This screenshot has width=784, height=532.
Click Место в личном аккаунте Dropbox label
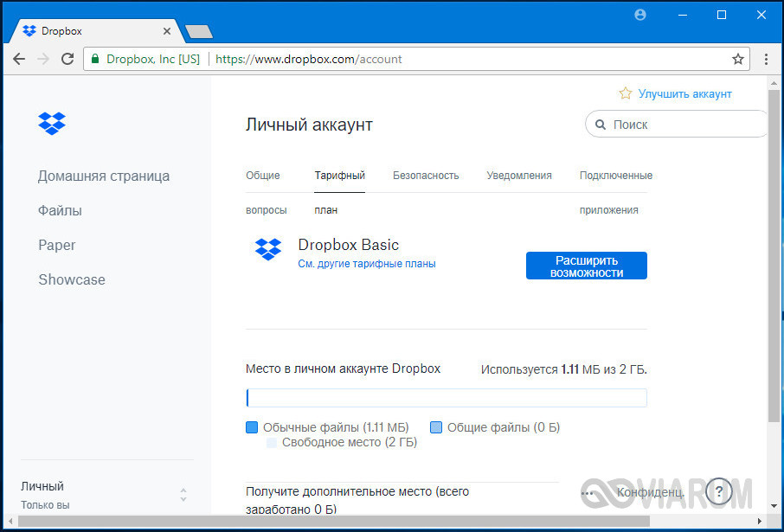(x=343, y=369)
